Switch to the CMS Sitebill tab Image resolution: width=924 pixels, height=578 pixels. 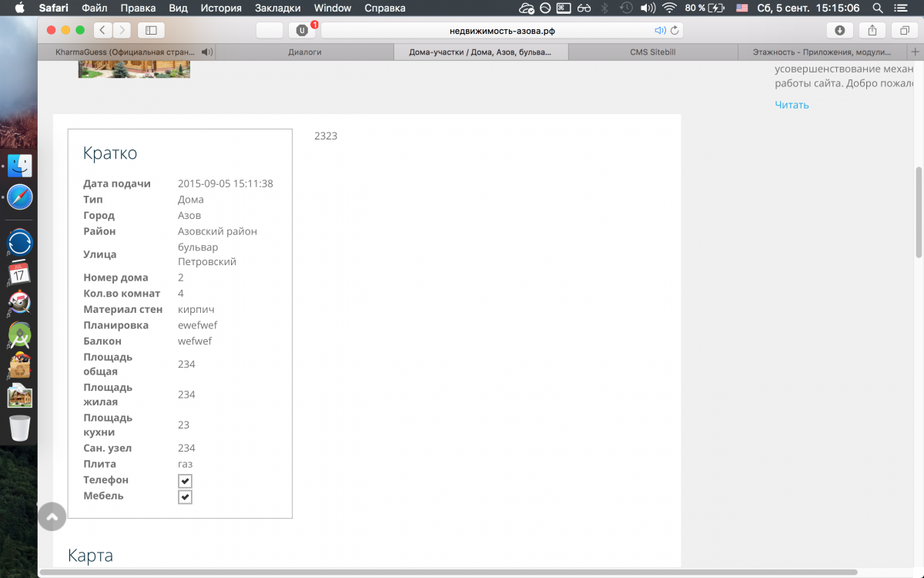pos(652,52)
